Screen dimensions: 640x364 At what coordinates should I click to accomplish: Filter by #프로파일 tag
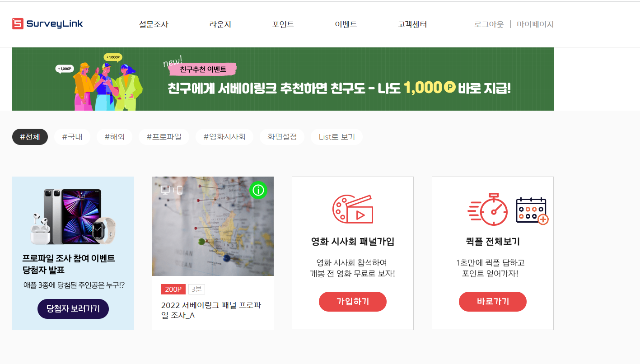tap(164, 137)
